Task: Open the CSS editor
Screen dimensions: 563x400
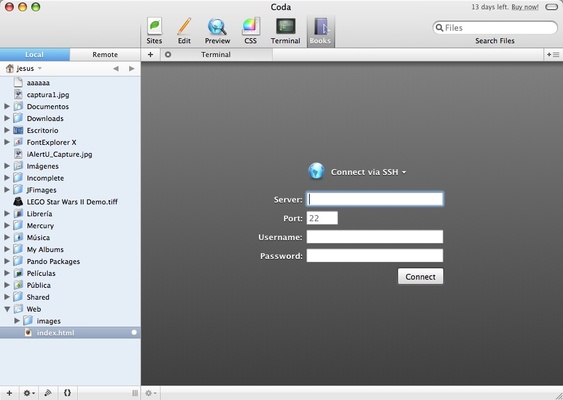Action: pos(251,31)
